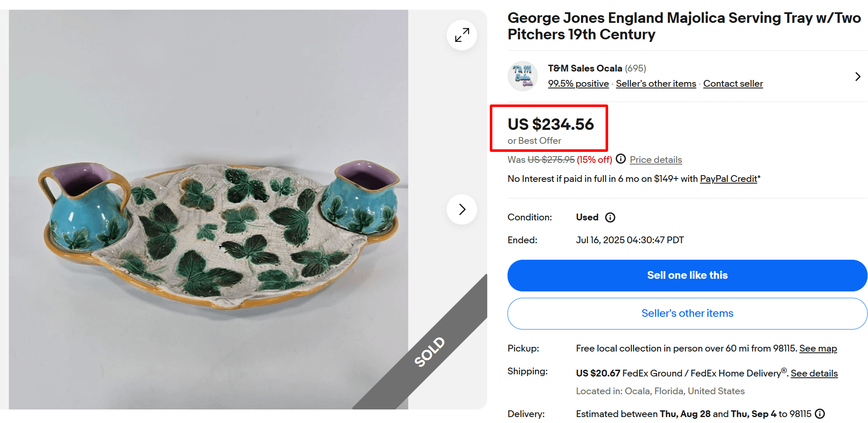Open the price details info icon

[x=621, y=159]
